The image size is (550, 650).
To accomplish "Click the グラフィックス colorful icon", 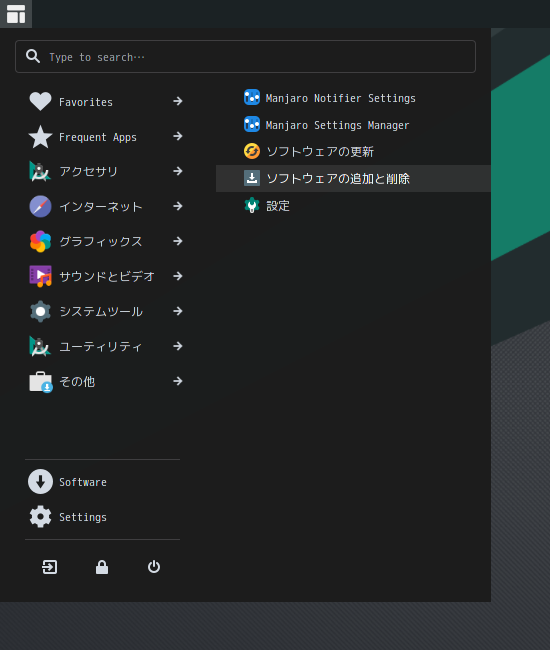I will pos(40,241).
